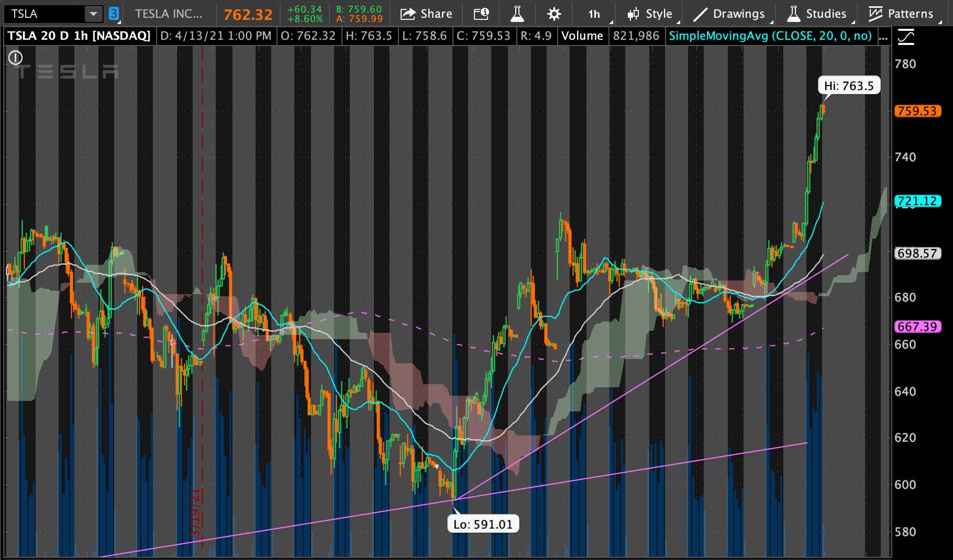Viewport: 953px width, 560px height.
Task: Open the Style menu
Action: [x=649, y=14]
